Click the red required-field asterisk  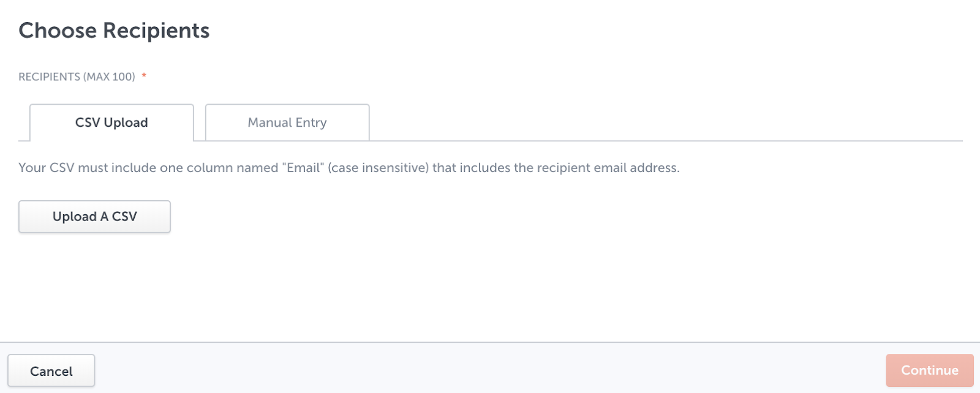pyautogui.click(x=144, y=76)
